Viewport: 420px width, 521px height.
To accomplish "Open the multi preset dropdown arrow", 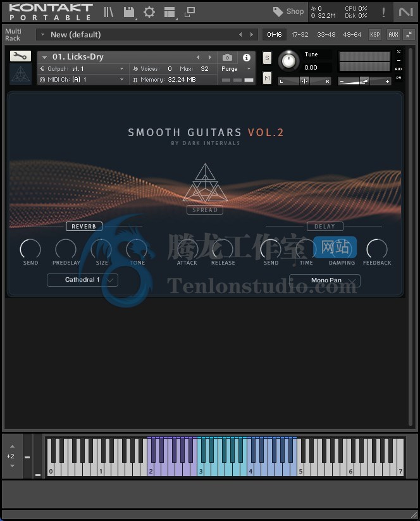I will (42, 35).
